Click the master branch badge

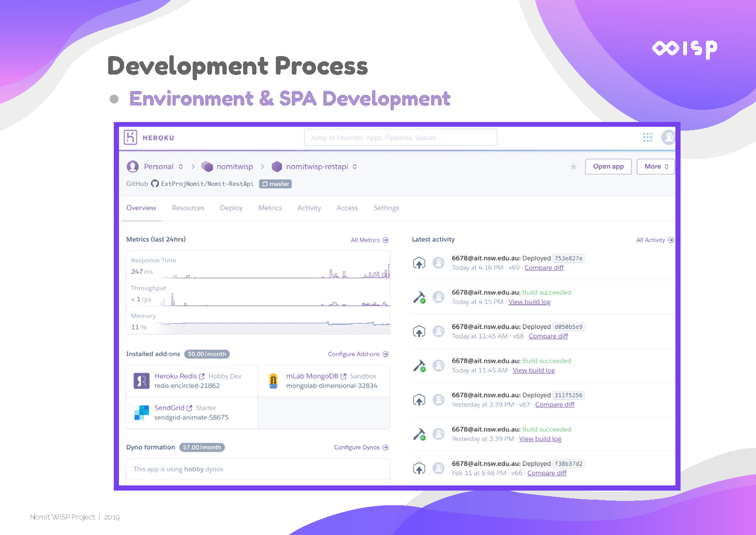click(275, 184)
